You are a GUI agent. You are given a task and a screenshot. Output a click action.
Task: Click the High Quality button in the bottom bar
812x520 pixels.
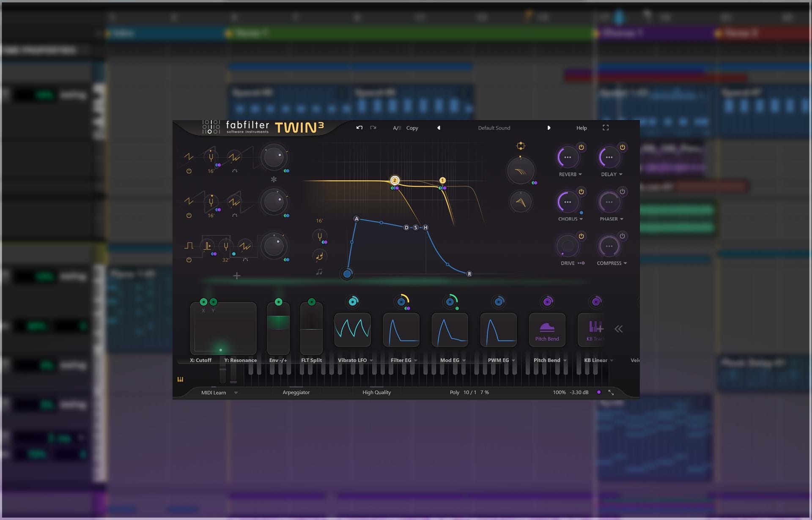coord(376,393)
